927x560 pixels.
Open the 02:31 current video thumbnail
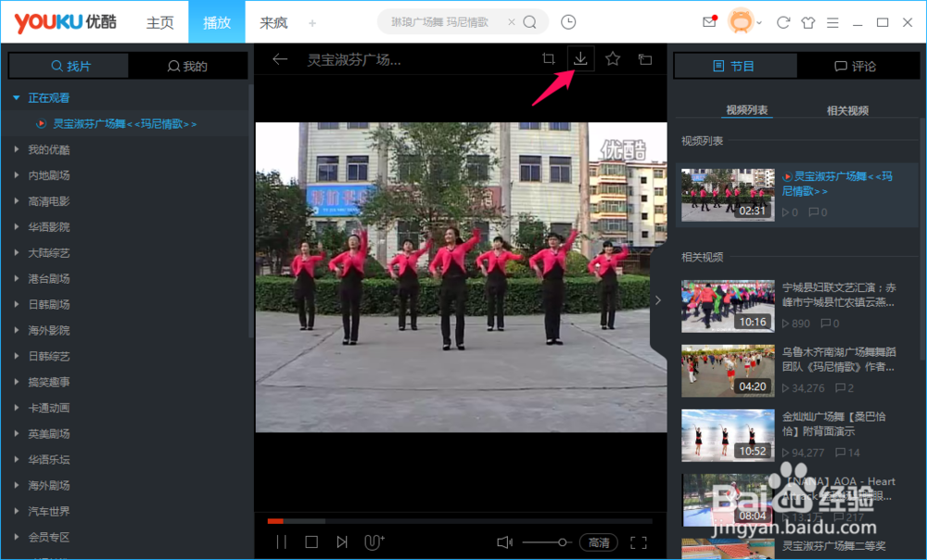(728, 195)
